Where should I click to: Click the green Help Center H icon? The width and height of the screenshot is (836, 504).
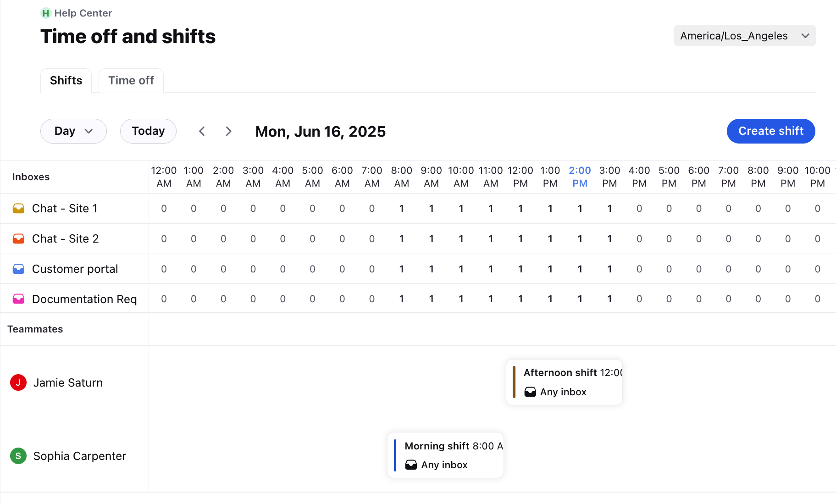[x=45, y=13]
